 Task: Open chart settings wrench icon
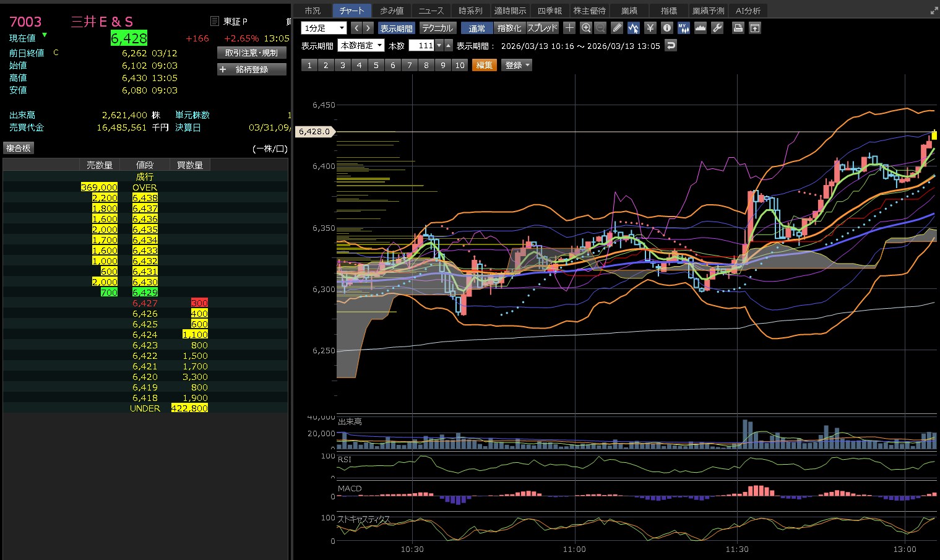717,28
